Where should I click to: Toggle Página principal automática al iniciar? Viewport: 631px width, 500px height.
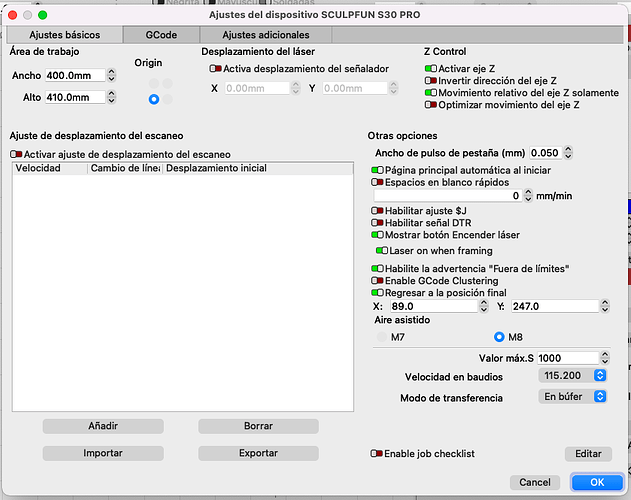(377, 170)
